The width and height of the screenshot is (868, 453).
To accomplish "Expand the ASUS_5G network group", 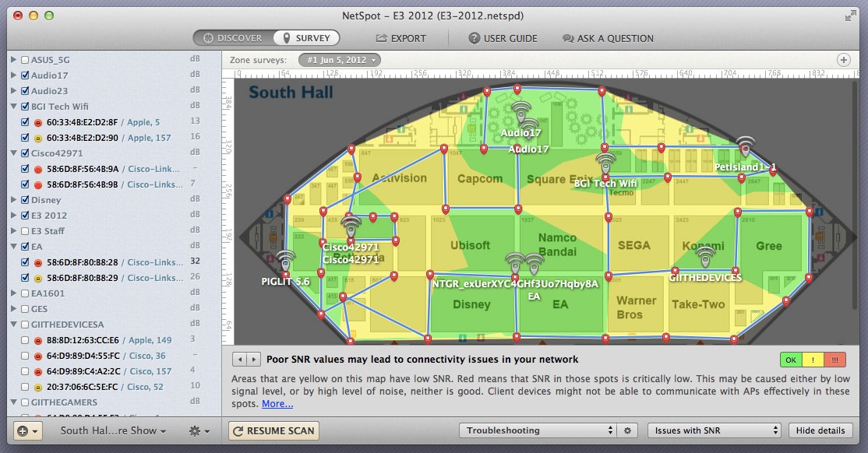I will coord(13,60).
